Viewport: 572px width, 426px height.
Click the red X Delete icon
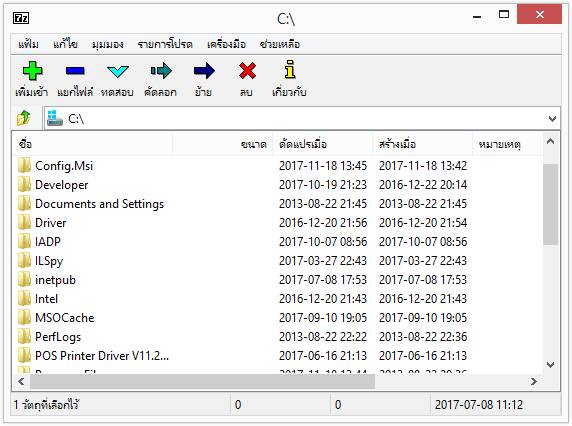(247, 70)
